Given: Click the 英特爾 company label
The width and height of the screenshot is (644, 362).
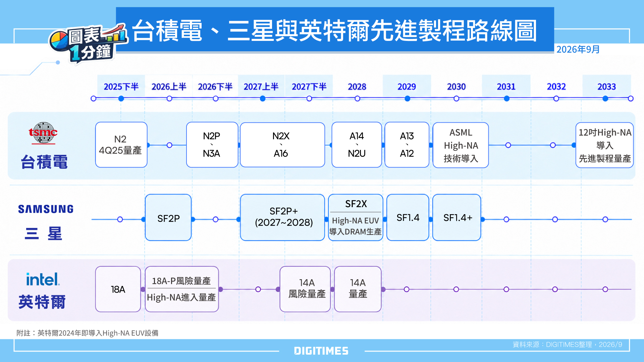Looking at the screenshot, I should (42, 302).
